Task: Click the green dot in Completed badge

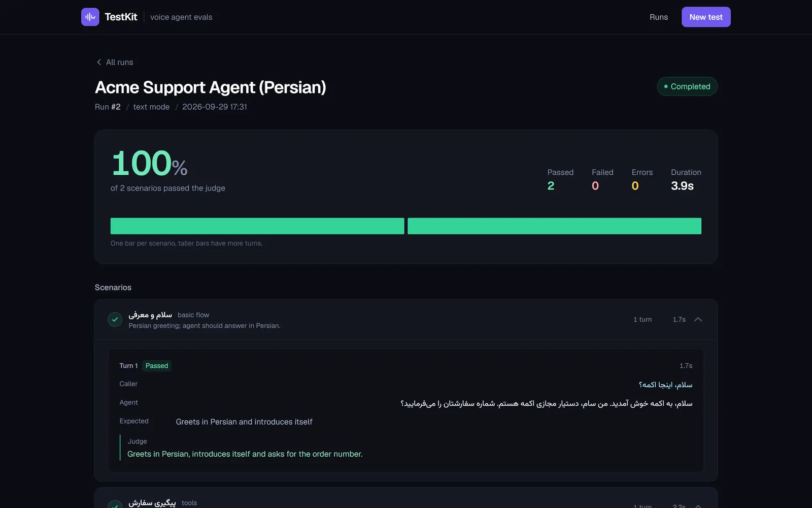Action: click(666, 86)
